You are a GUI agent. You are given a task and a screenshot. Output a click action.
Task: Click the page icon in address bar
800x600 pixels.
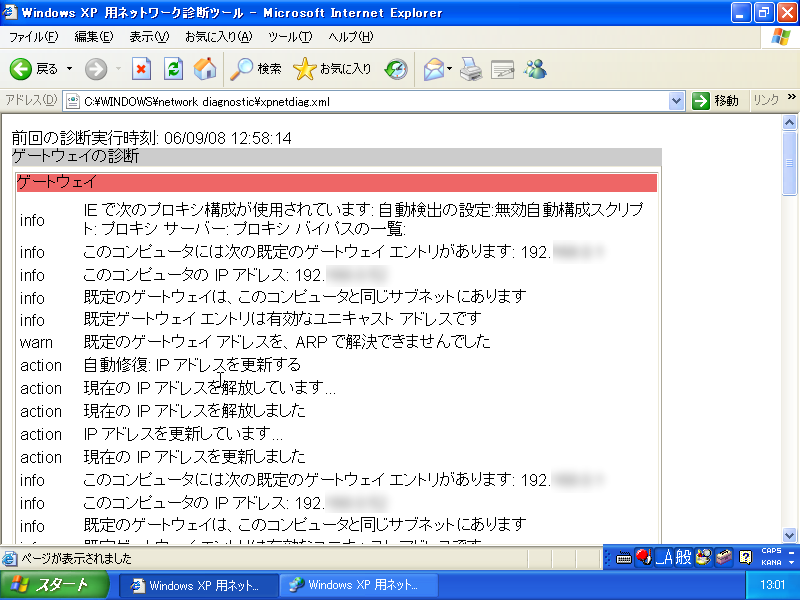coord(73,102)
